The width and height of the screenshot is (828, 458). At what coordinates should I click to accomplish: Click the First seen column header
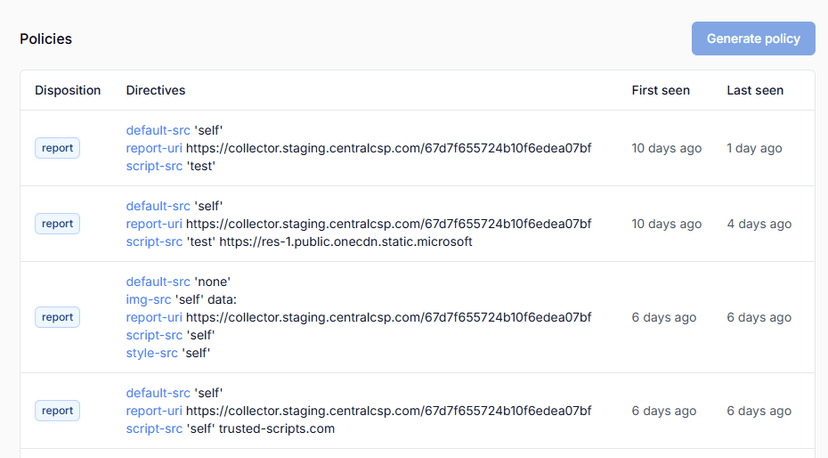(x=660, y=90)
